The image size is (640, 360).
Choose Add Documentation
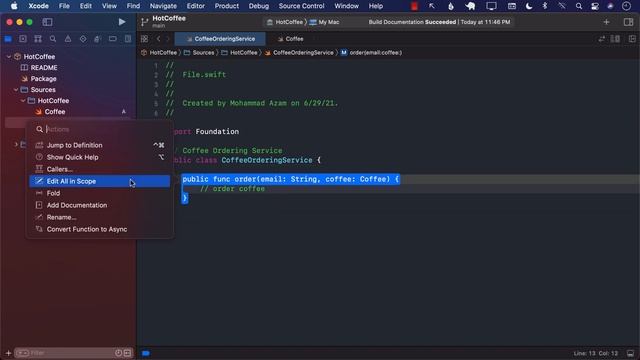100,205
